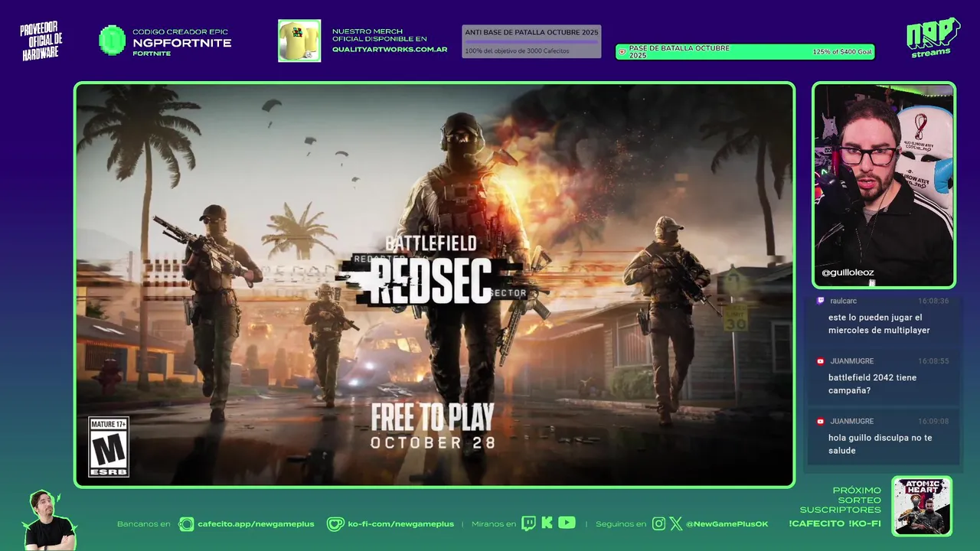
Task: Click the FREE TO PLAY text in the video
Action: pyautogui.click(x=433, y=417)
